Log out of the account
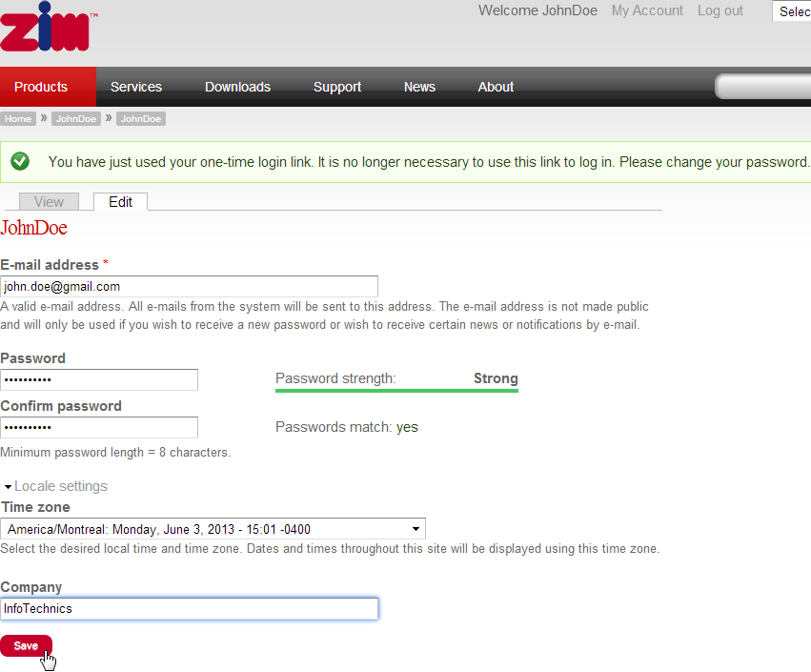 (720, 10)
